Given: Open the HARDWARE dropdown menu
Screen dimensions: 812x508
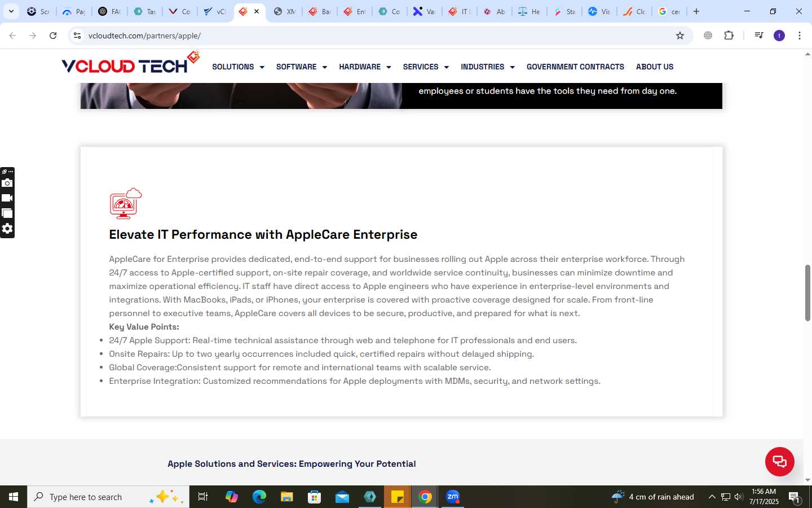Looking at the screenshot, I should point(365,67).
